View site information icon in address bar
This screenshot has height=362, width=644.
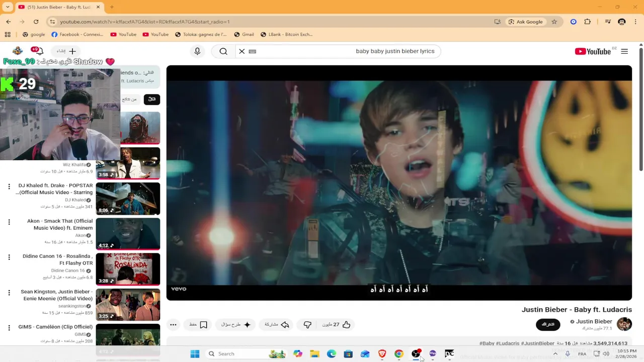(52, 22)
